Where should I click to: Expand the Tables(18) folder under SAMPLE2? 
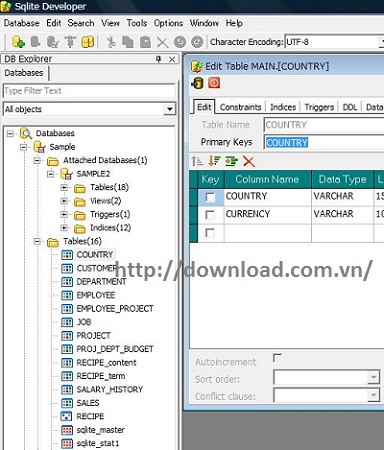pyautogui.click(x=64, y=188)
